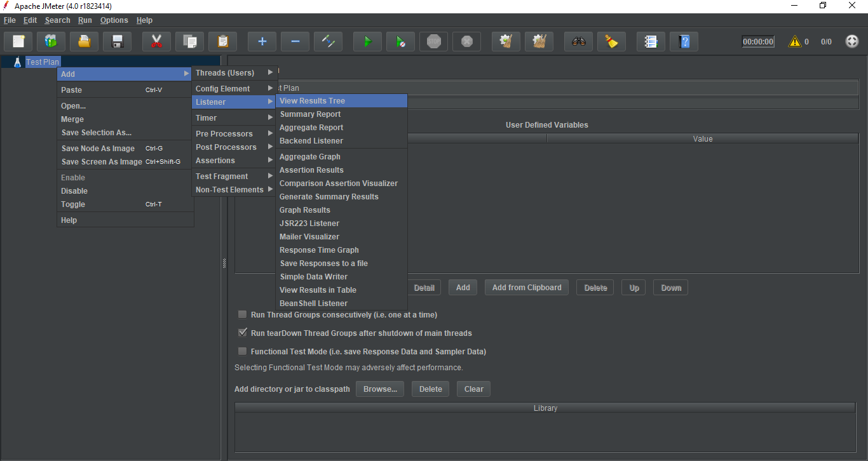Screen dimensions: 868x461
Task: Toggle the Functional Test Mode checkbox
Action: 242,351
